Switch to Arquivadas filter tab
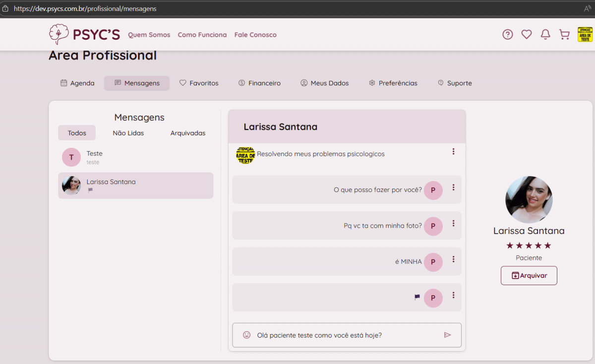This screenshot has height=364, width=595. [187, 133]
